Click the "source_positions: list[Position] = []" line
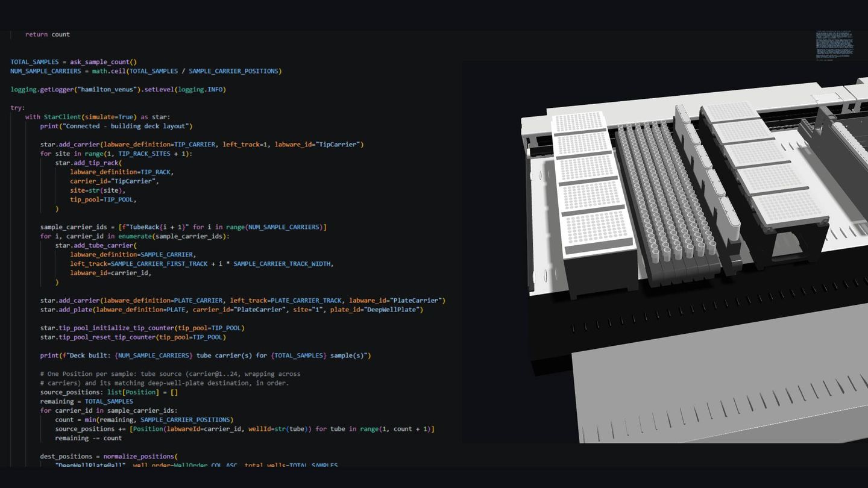868x488 pixels. [109, 392]
